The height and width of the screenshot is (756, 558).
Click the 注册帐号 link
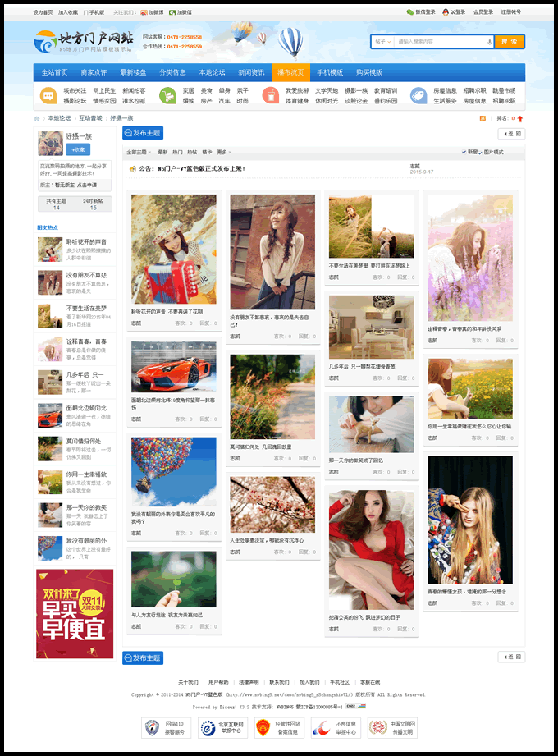pos(510,12)
